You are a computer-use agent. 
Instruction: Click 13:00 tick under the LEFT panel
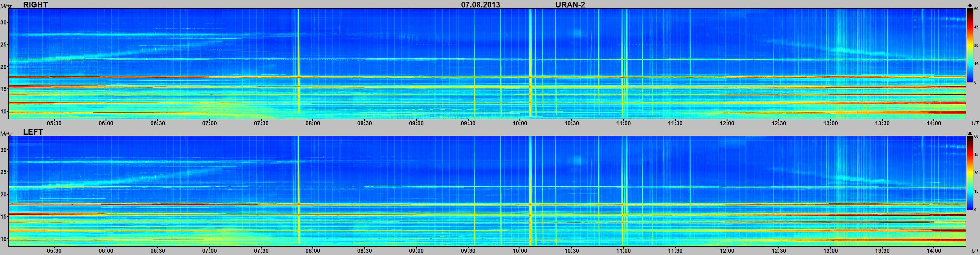click(830, 250)
